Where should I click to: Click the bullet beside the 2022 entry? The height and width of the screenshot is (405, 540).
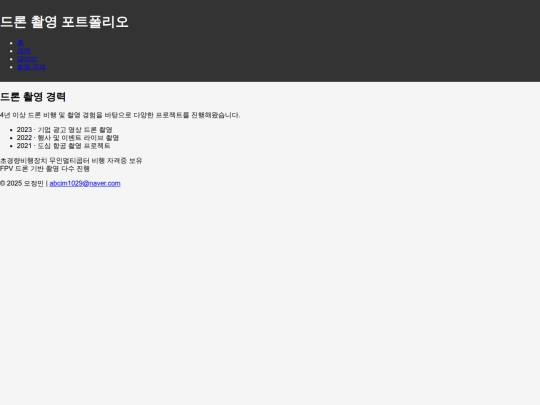[11, 138]
